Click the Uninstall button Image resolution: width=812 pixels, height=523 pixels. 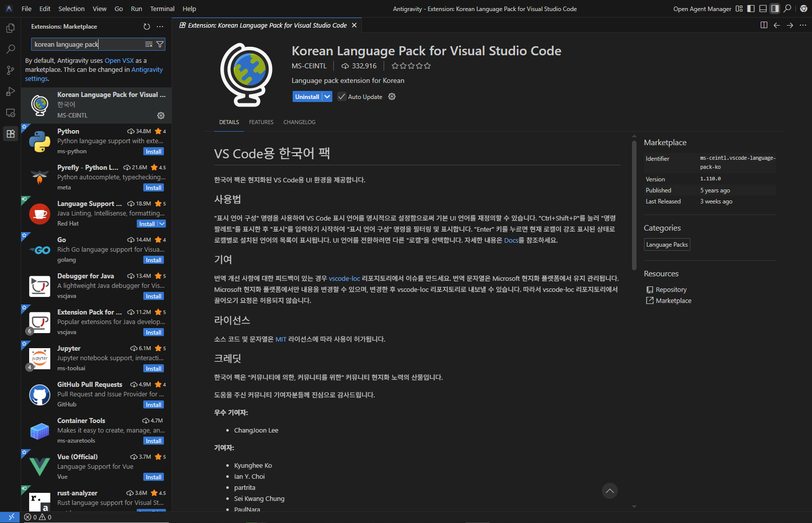pyautogui.click(x=307, y=96)
